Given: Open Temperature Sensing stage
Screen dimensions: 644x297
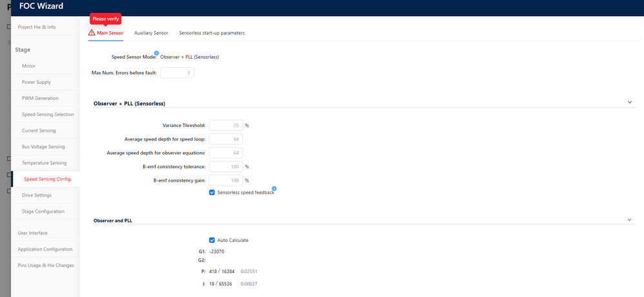Looking at the screenshot, I should 45,163.
